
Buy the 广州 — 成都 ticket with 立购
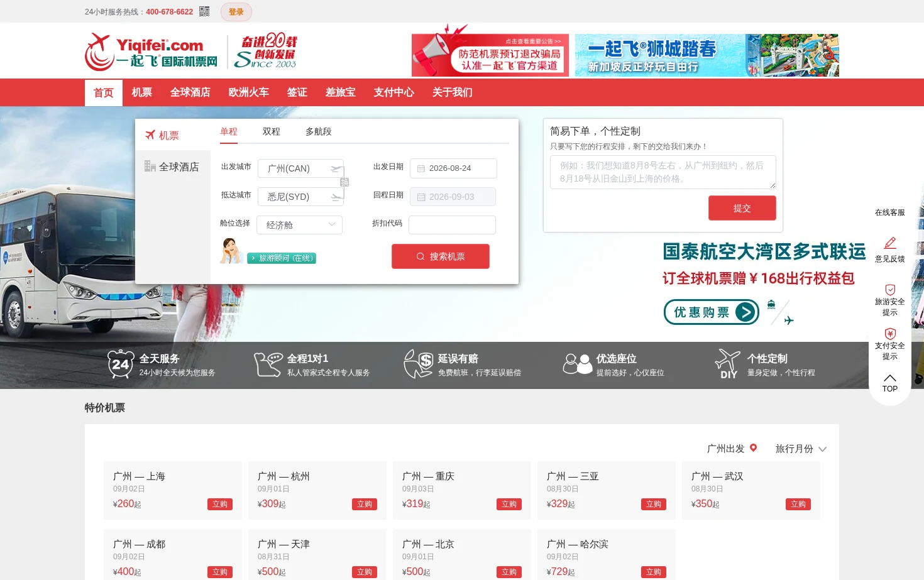[x=220, y=572]
